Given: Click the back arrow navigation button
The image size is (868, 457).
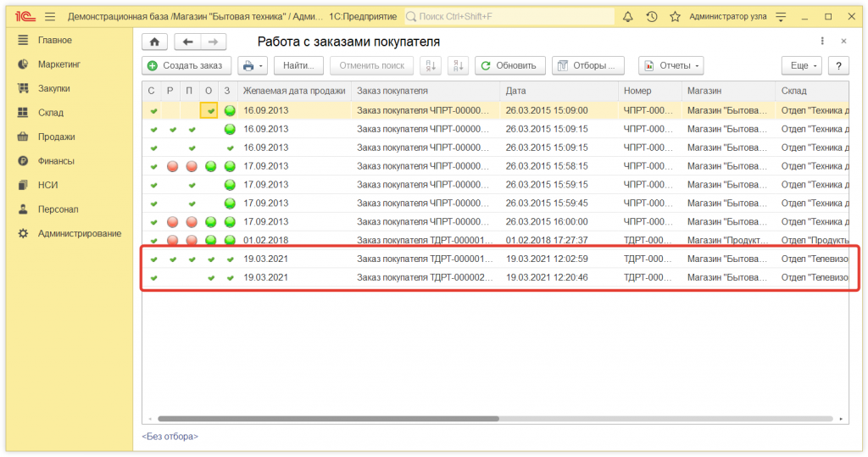Looking at the screenshot, I should (187, 42).
